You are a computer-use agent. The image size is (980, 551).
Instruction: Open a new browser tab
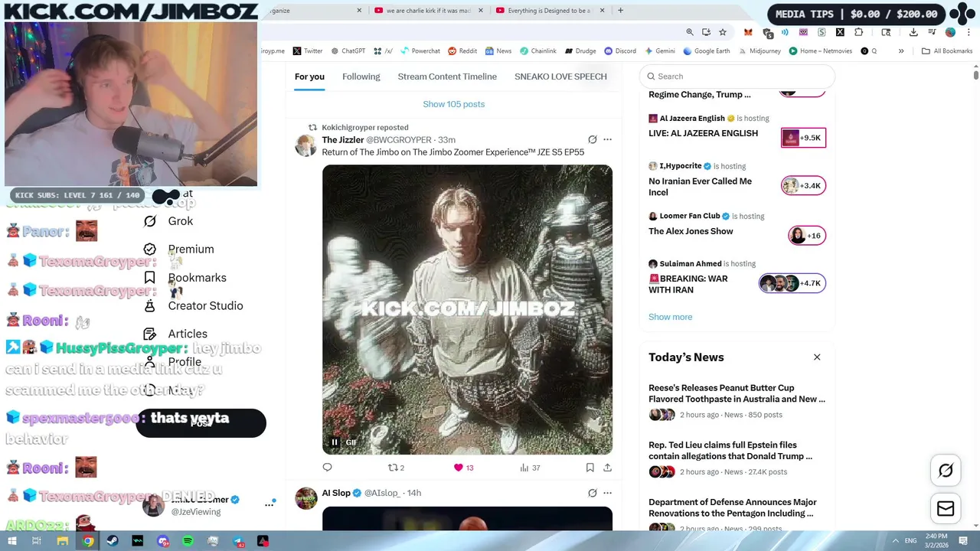[620, 11]
